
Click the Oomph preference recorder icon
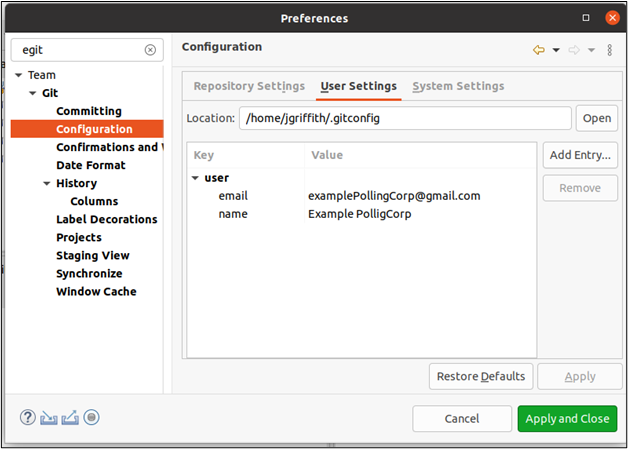tap(91, 417)
